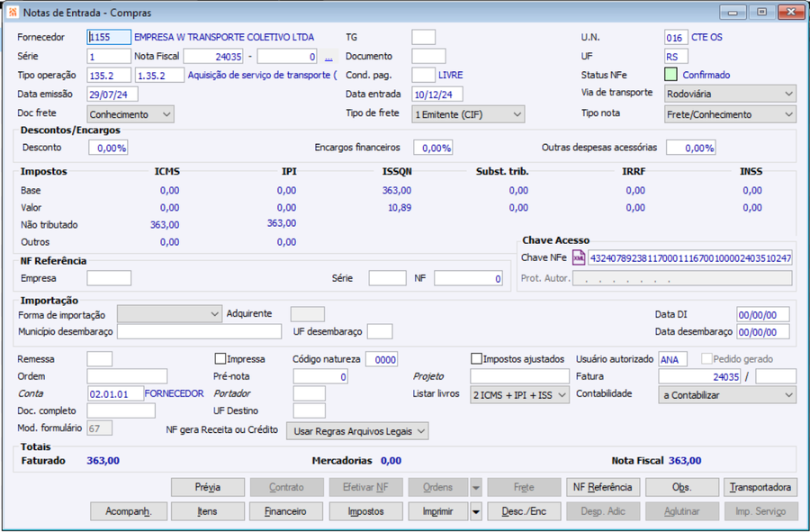
Task: Click the ellipsis lookup next to Nota Fiscal
Action: pos(328,57)
